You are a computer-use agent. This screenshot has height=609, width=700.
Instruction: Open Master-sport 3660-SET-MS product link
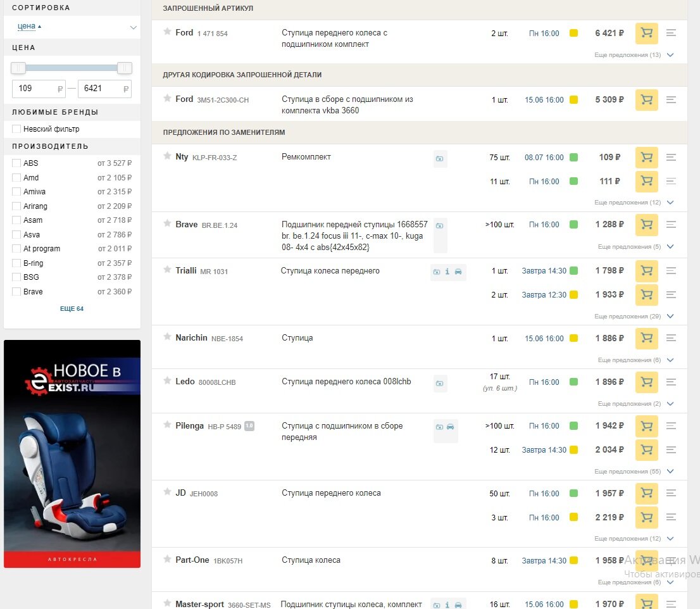(223, 605)
